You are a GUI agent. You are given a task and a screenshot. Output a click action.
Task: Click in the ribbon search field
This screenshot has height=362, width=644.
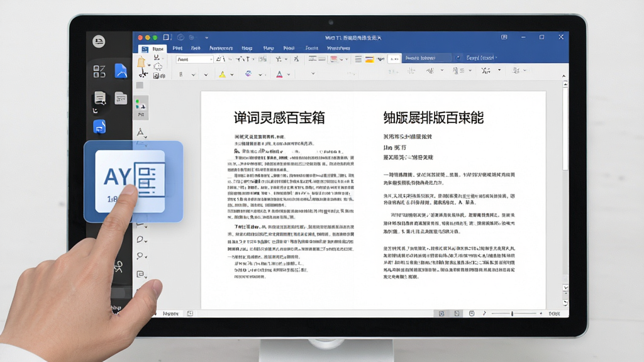426,58
